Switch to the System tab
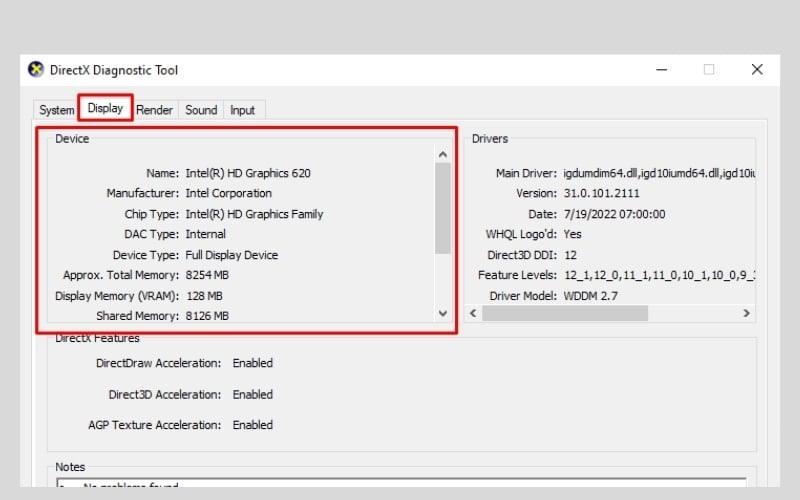Image resolution: width=800 pixels, height=500 pixels. (56, 110)
